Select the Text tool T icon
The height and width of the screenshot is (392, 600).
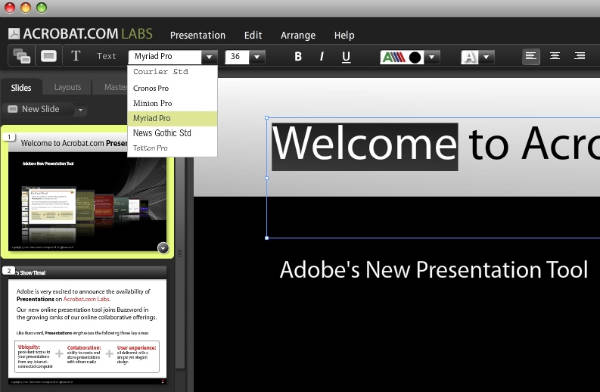click(76, 56)
